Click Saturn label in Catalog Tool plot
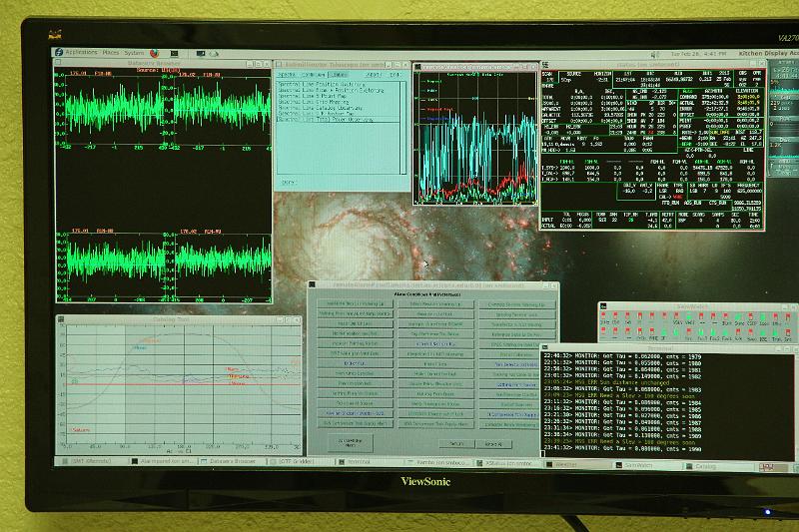Image resolution: width=799 pixels, height=532 pixels. pyautogui.click(x=81, y=430)
